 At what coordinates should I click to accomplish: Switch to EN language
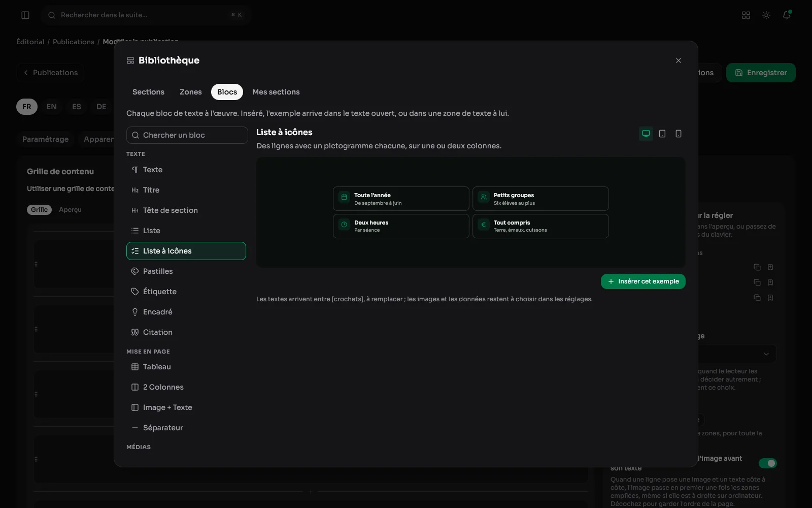[52, 107]
